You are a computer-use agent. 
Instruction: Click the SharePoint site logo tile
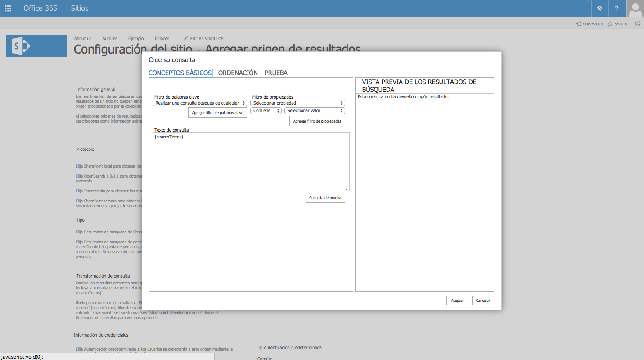[x=36, y=46]
